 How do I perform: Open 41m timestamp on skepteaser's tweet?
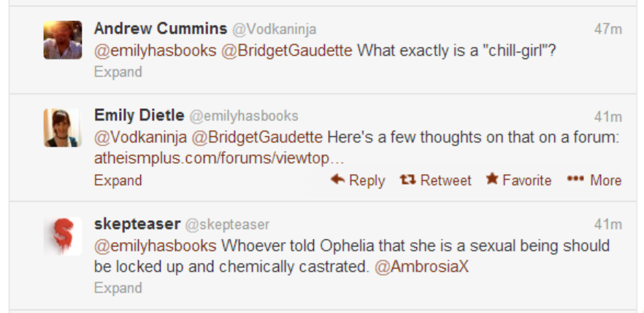click(x=607, y=224)
